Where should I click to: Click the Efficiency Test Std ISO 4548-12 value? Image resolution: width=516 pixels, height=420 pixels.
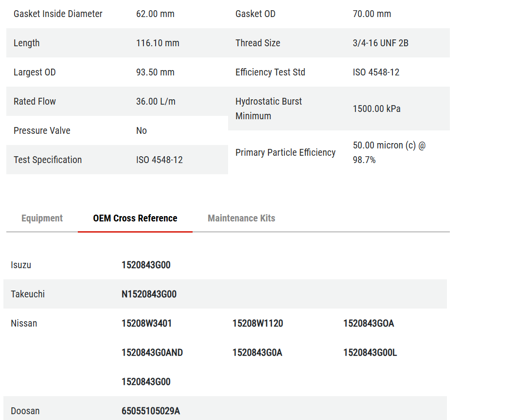pos(376,72)
